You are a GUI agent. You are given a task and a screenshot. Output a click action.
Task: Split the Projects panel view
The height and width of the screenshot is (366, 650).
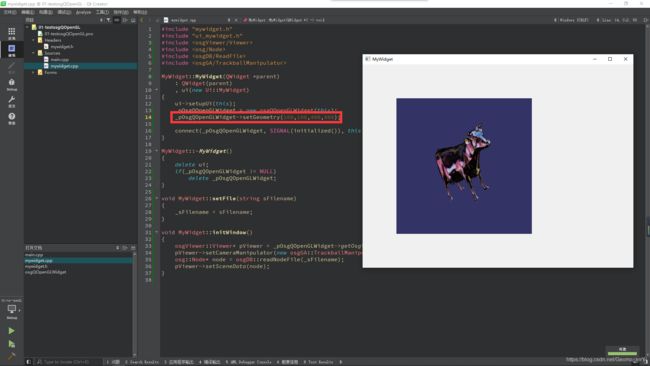point(125,20)
